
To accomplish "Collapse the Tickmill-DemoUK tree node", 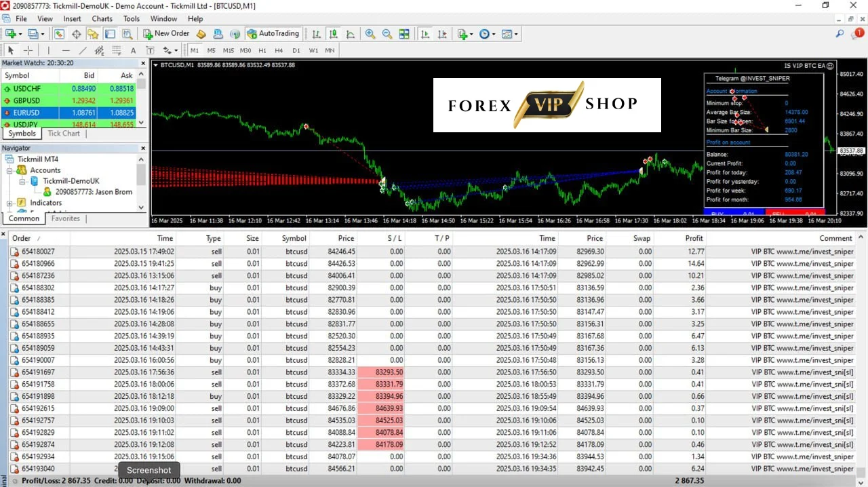I will click(x=22, y=181).
